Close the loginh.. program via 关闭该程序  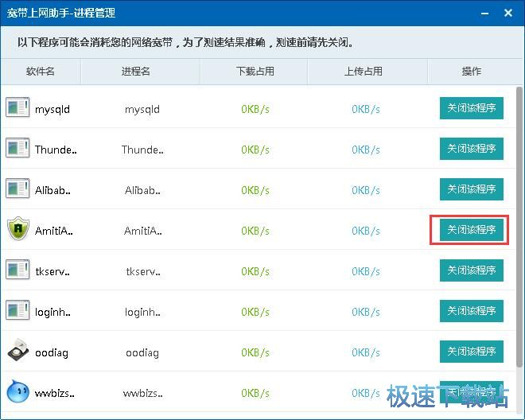472,311
